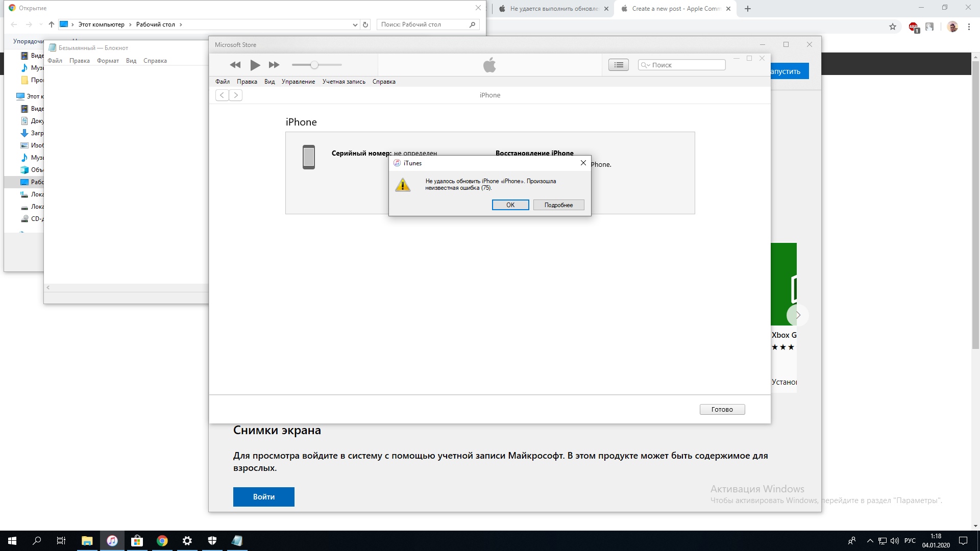Expand the address bar history dropdown

(x=355, y=24)
